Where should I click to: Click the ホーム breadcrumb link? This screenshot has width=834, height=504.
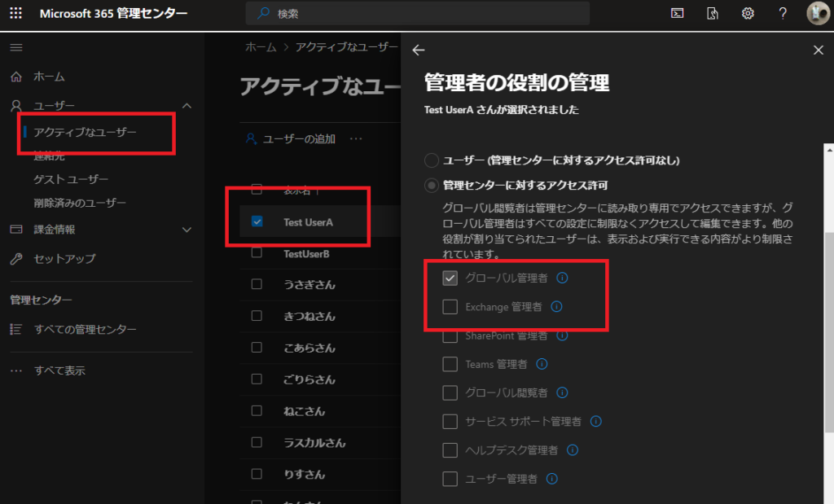point(261,47)
